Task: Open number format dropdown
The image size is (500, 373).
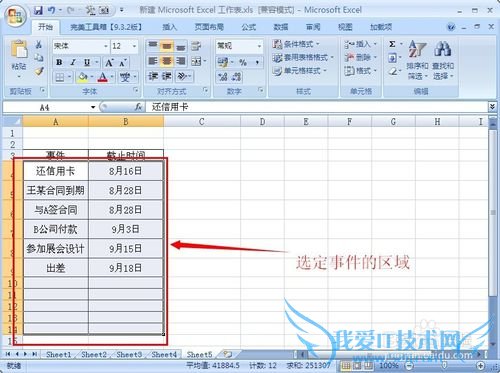Action: [x=259, y=46]
